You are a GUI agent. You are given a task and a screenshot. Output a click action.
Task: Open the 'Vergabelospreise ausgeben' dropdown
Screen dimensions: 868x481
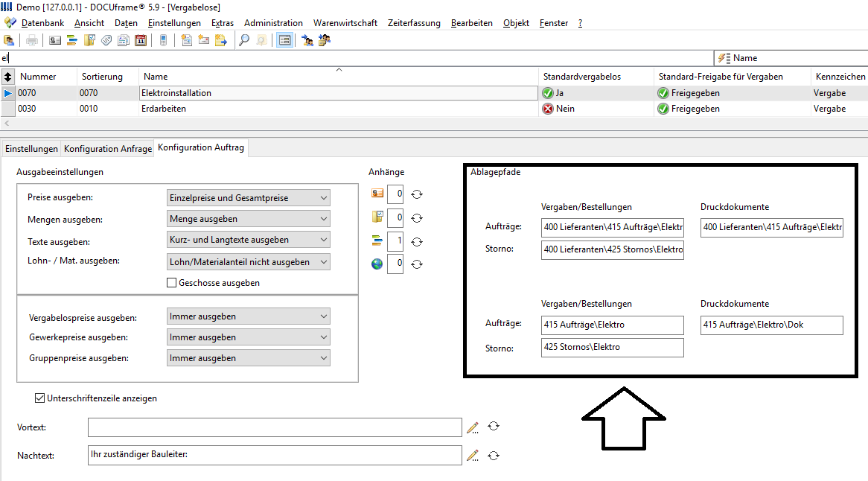pos(249,316)
